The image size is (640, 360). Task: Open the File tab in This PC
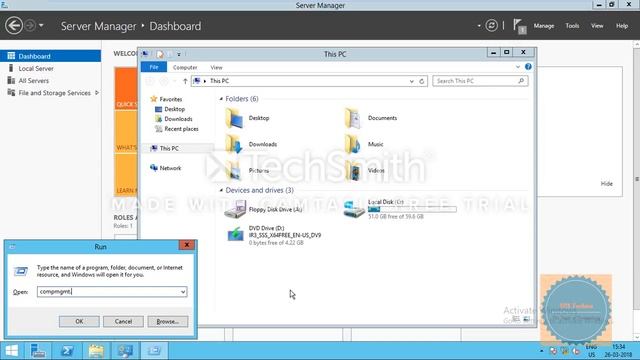[154, 67]
